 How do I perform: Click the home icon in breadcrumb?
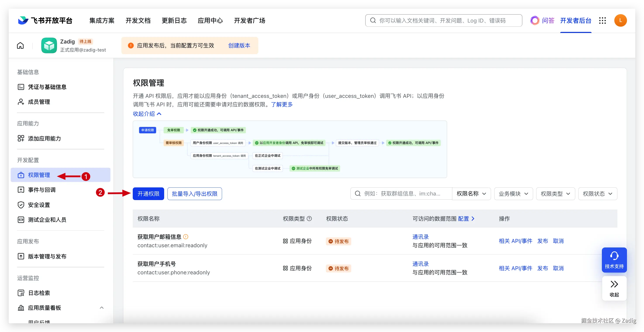(20, 45)
